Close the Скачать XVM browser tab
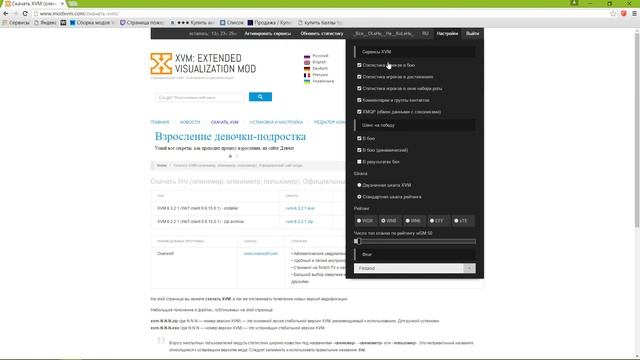Image resolution: width=640 pixels, height=360 pixels. coord(62,4)
